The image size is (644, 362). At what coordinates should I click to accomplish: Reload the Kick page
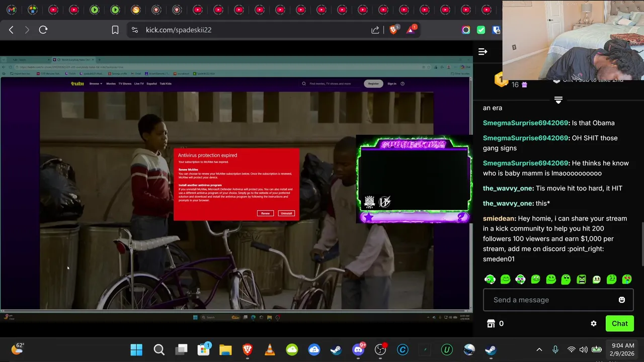[43, 30]
